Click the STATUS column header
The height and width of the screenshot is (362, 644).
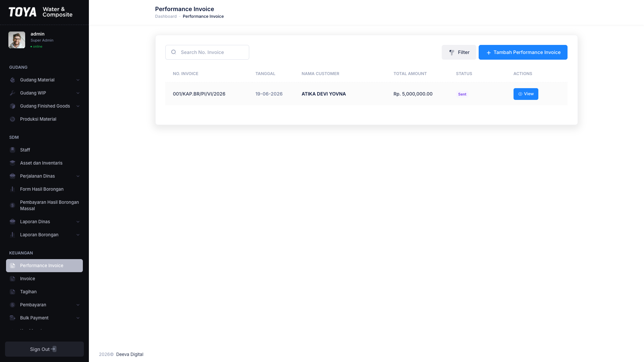pos(464,74)
